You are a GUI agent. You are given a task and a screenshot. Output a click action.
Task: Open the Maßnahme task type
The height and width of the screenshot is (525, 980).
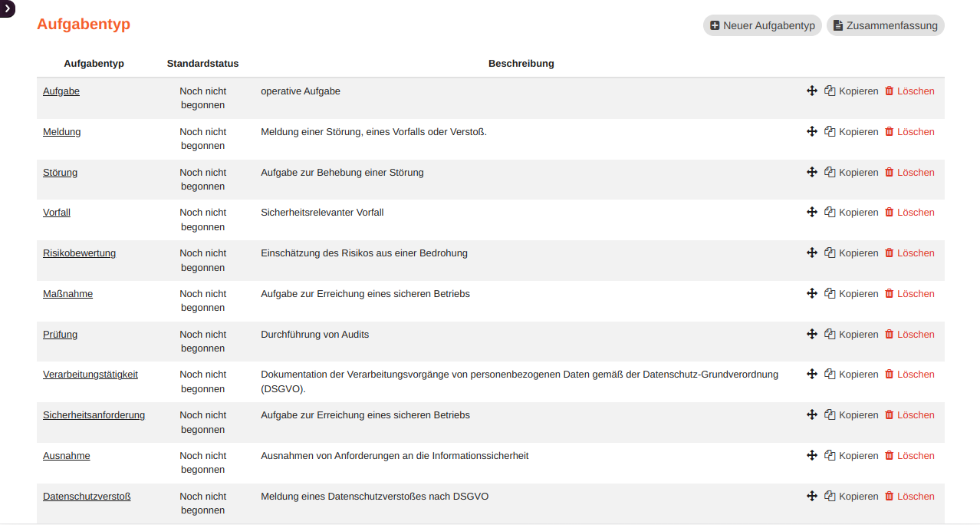(67, 293)
